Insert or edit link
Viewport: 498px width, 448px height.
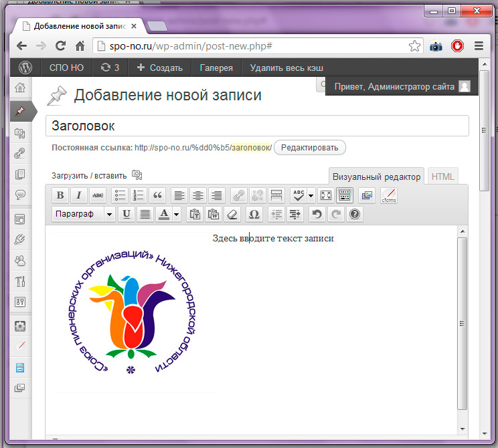238,195
